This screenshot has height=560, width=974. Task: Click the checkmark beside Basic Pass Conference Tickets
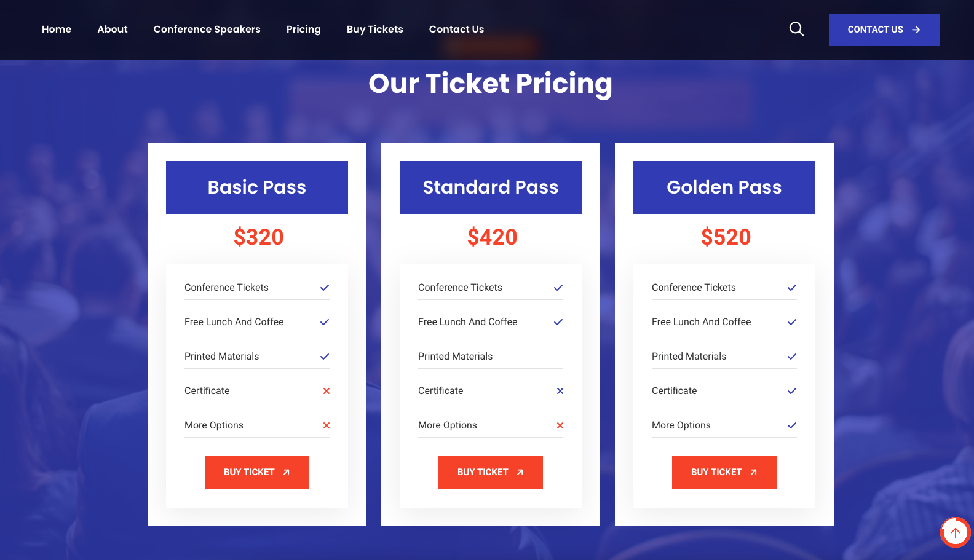coord(325,288)
